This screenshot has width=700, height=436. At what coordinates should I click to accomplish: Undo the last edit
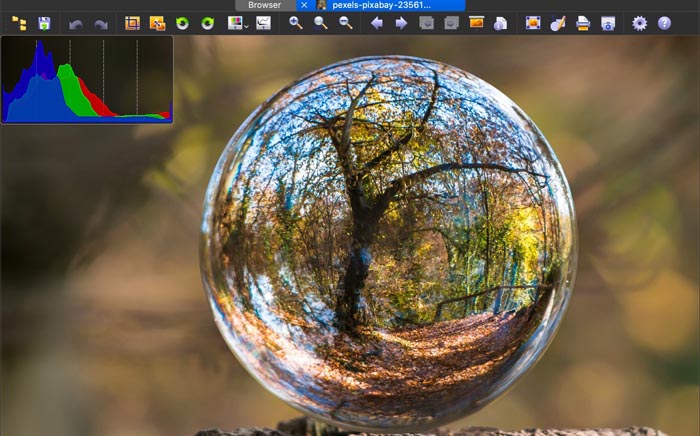tap(76, 24)
